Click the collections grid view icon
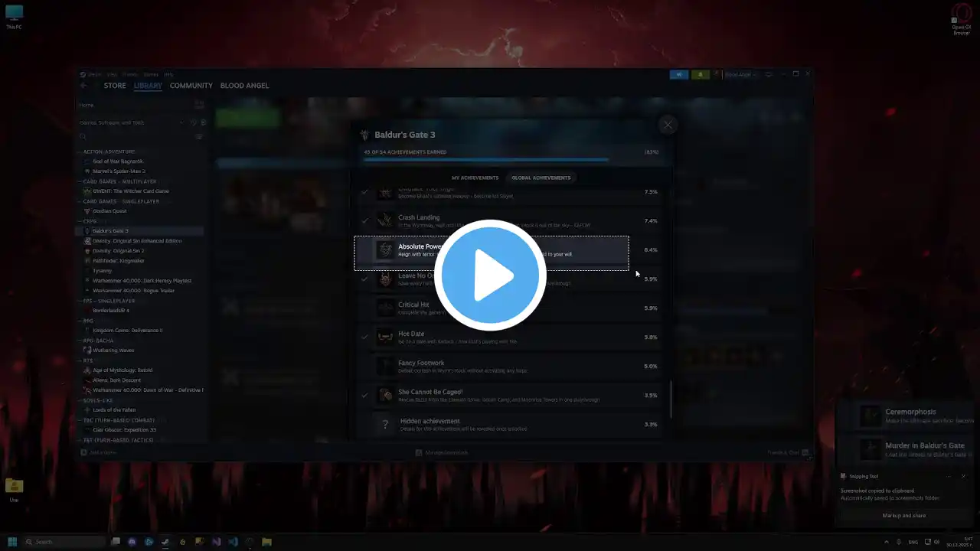980x551 pixels. point(199,105)
